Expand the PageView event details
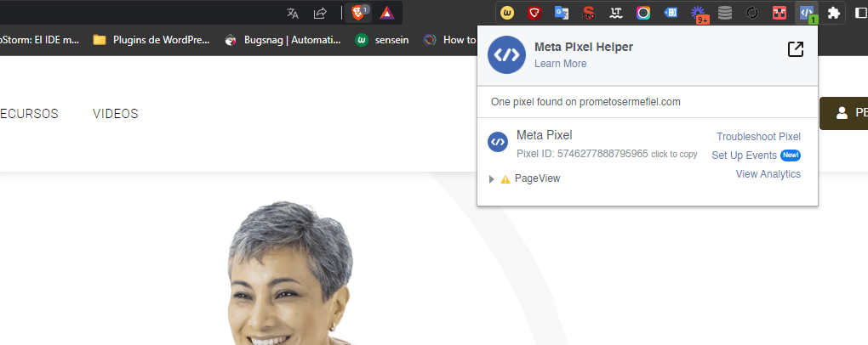This screenshot has width=868, height=345. [x=492, y=179]
